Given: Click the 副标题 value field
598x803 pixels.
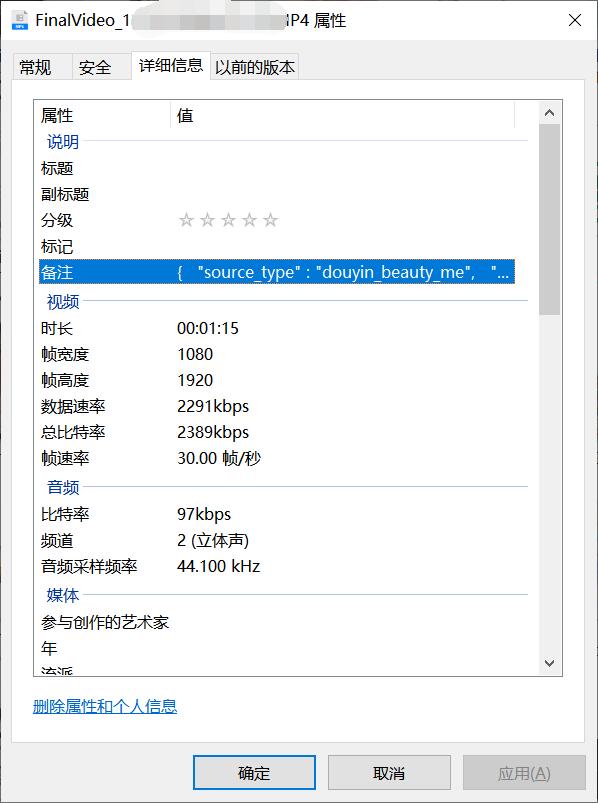Looking at the screenshot, I should tap(343, 194).
